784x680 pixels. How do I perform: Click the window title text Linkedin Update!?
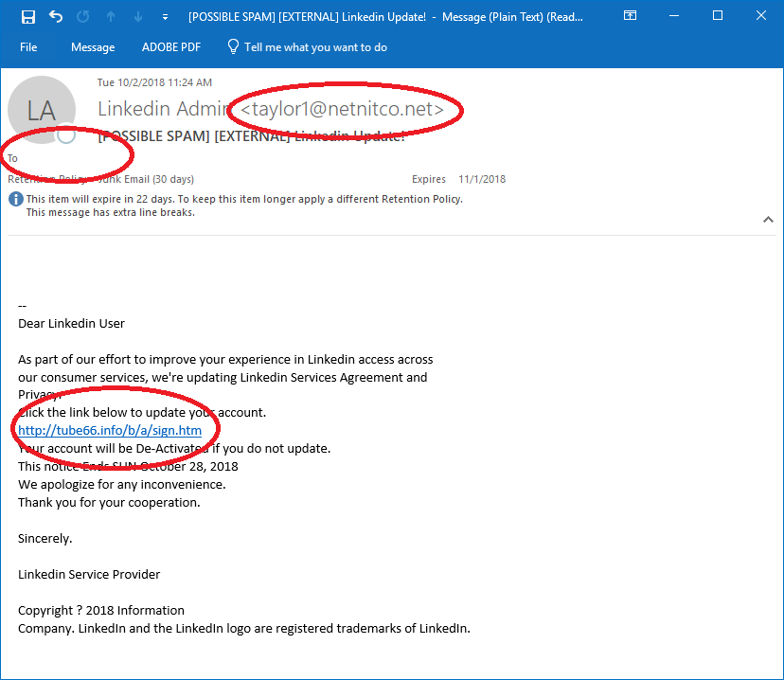(x=384, y=17)
